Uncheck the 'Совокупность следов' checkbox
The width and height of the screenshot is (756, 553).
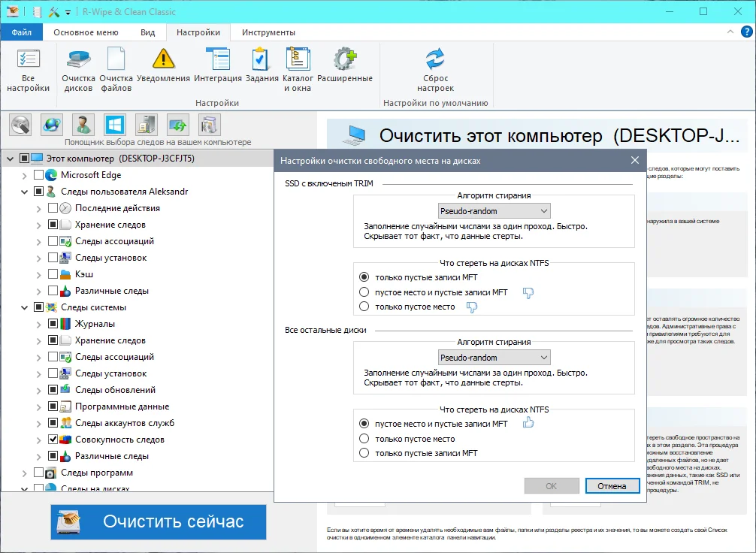pos(53,440)
